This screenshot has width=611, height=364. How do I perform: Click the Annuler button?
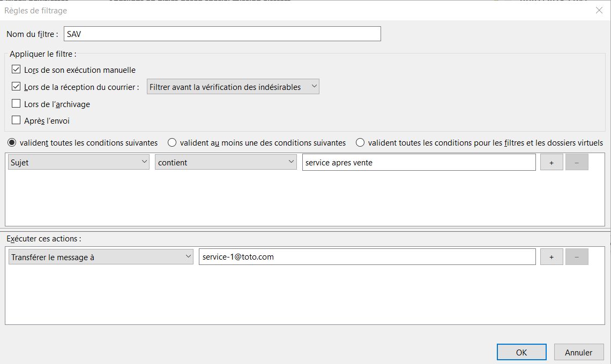[578, 352]
